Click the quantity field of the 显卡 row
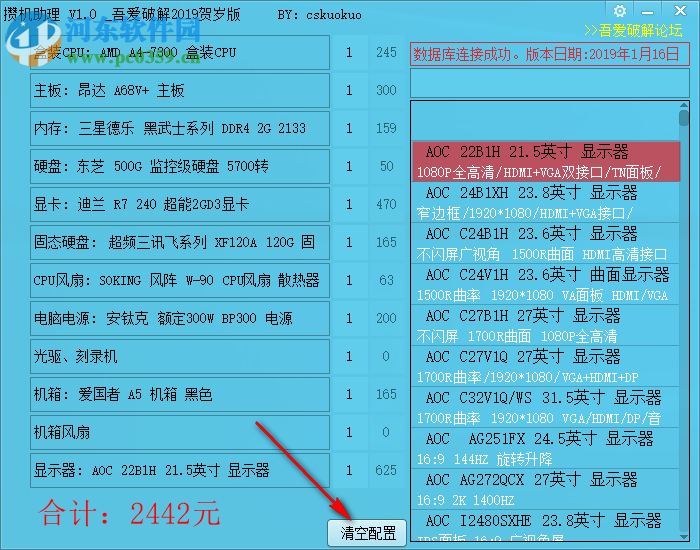Screen dimensions: 700x550 350,204
